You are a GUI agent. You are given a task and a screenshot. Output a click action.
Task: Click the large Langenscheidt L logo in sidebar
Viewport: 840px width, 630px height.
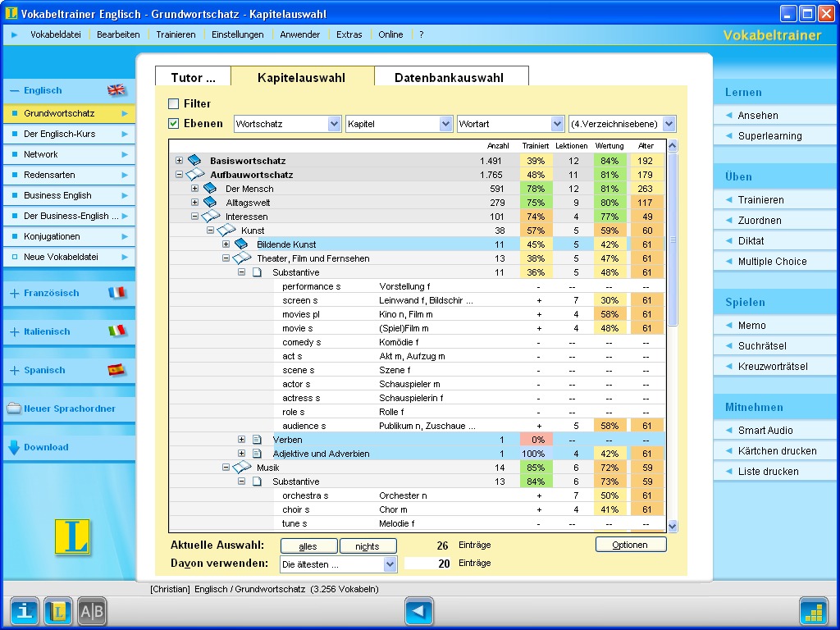click(x=72, y=536)
